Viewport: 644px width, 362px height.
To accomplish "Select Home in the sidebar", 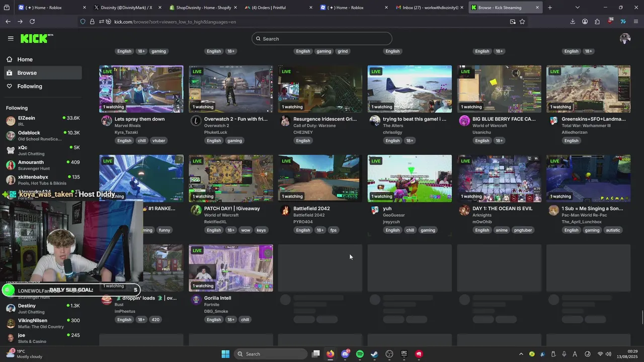I will coord(43,59).
